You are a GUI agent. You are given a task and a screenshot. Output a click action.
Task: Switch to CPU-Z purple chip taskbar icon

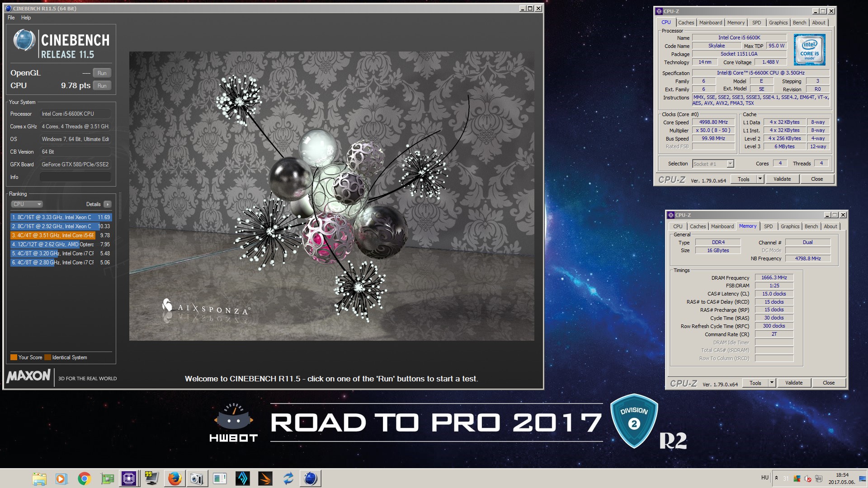click(129, 479)
